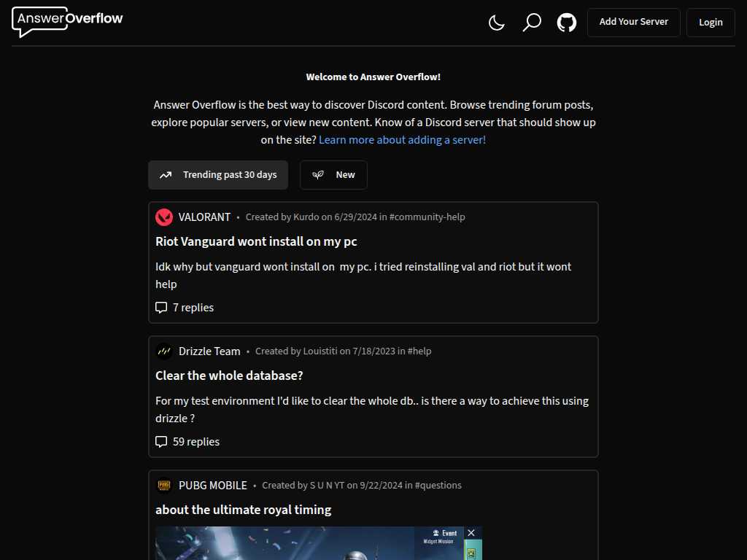Click the sprout icon in New tab
747x560 pixels.
[318, 175]
